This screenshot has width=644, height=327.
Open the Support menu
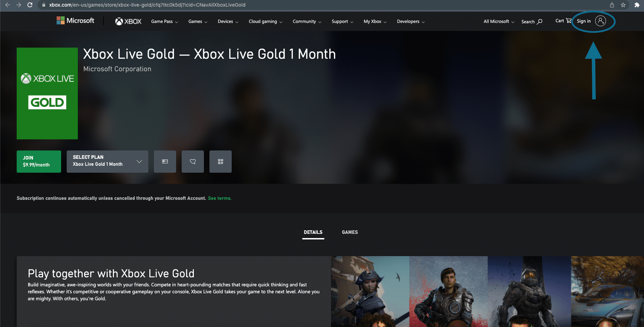[x=341, y=21]
